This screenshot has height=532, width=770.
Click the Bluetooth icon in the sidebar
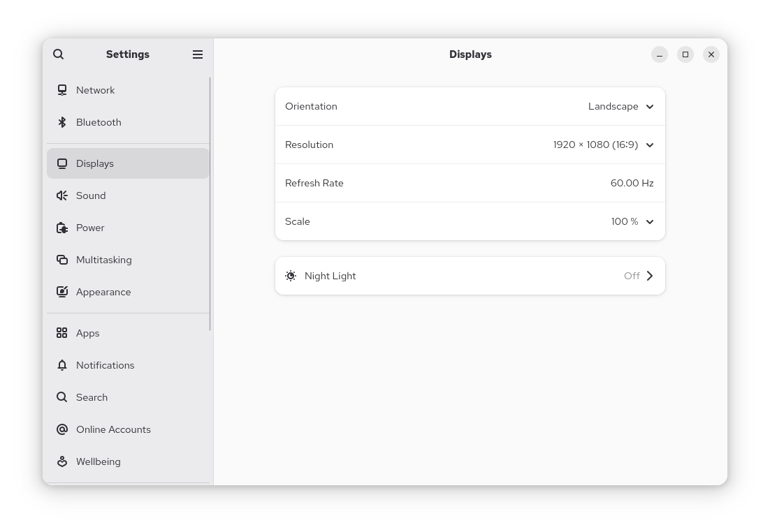click(x=62, y=122)
